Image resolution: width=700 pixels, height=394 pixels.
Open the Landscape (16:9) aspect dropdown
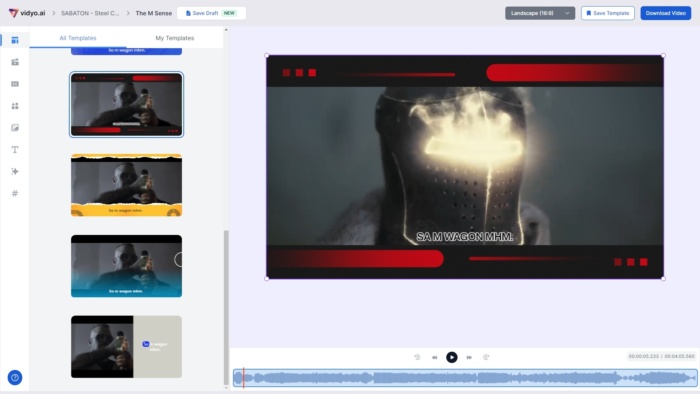click(540, 13)
